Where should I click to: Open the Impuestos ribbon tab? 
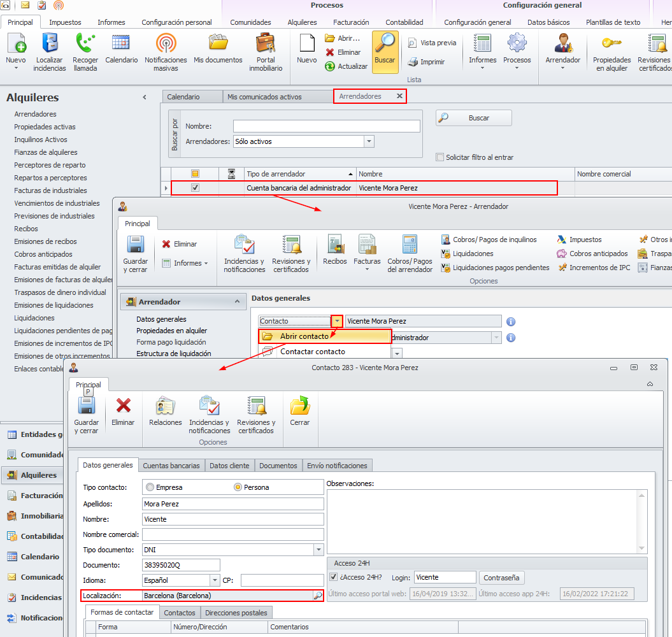point(65,22)
